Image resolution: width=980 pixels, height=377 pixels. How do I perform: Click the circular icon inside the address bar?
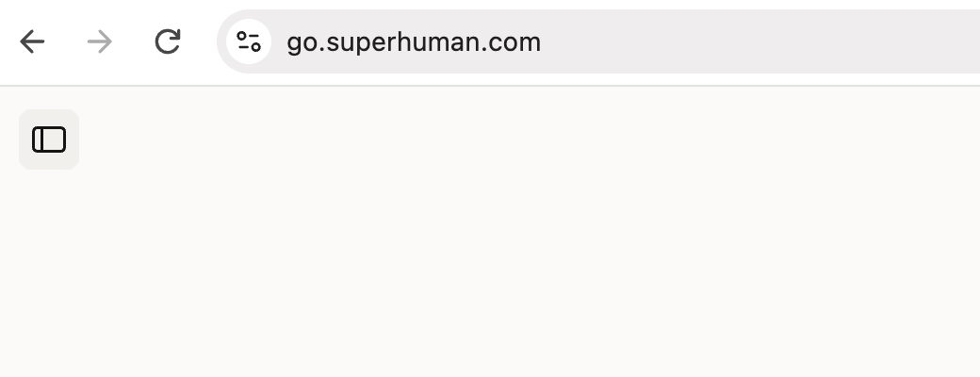pyautogui.click(x=248, y=41)
